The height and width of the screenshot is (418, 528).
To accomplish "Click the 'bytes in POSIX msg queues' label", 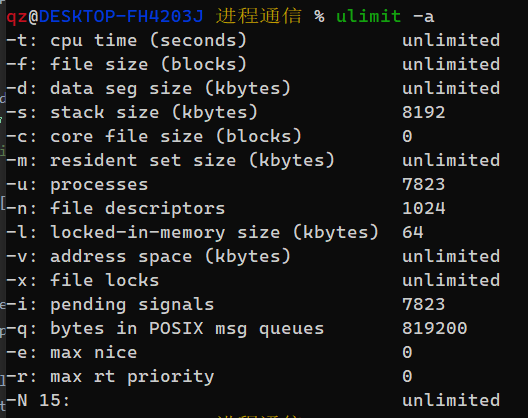I will (x=187, y=329).
